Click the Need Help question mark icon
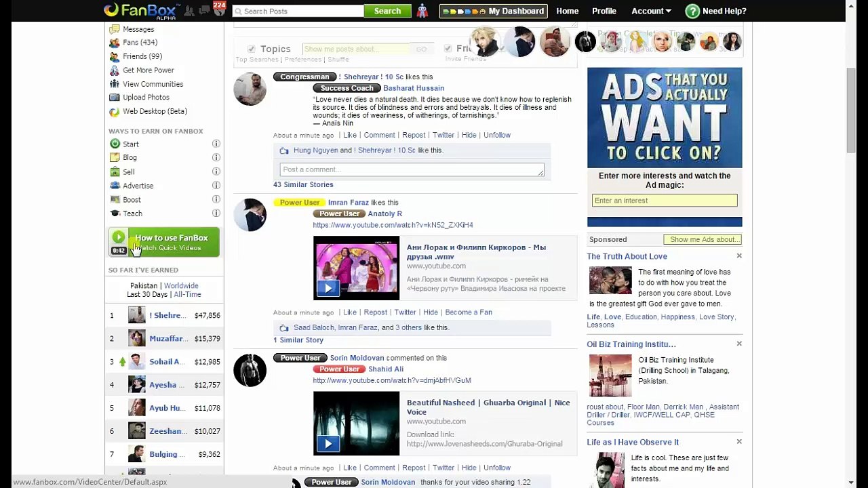 692,11
